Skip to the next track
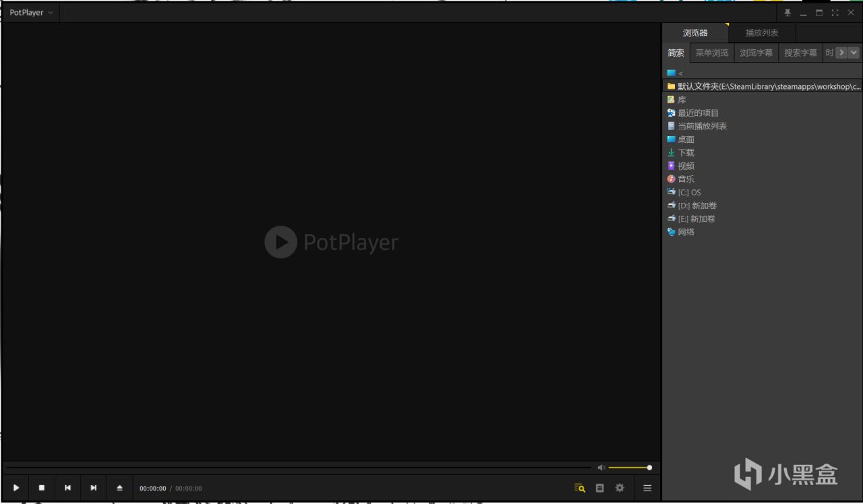The width and height of the screenshot is (863, 504). 94,488
